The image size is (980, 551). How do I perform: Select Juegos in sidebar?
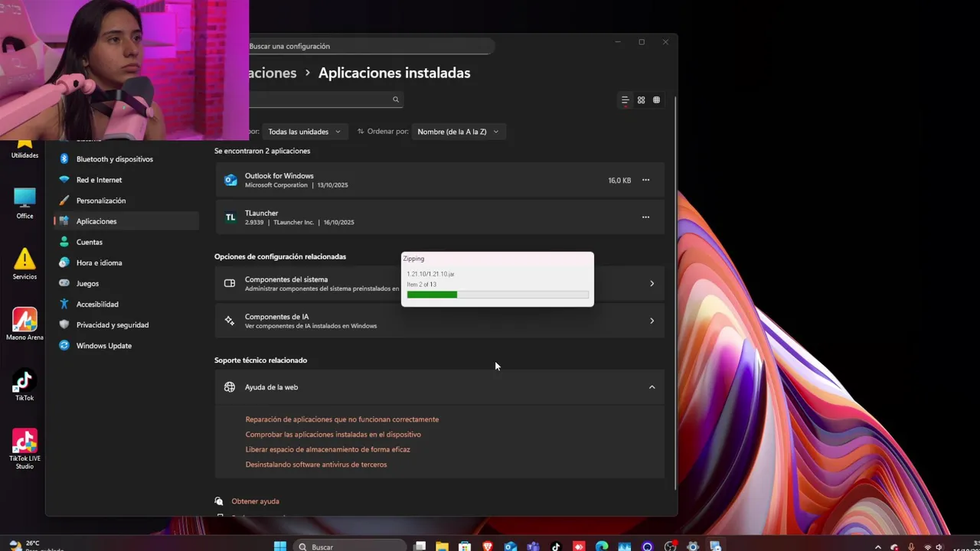click(126, 283)
